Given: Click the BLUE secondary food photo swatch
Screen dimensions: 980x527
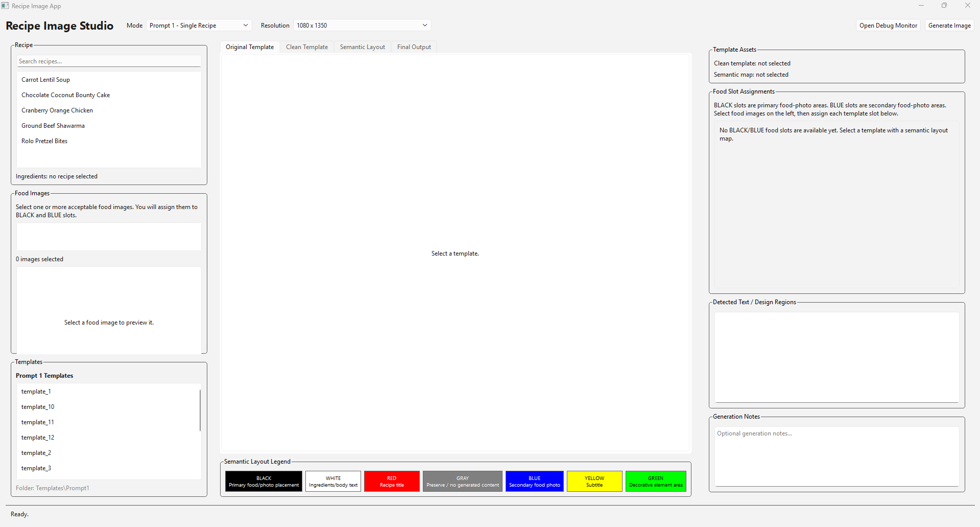Looking at the screenshot, I should [535, 482].
